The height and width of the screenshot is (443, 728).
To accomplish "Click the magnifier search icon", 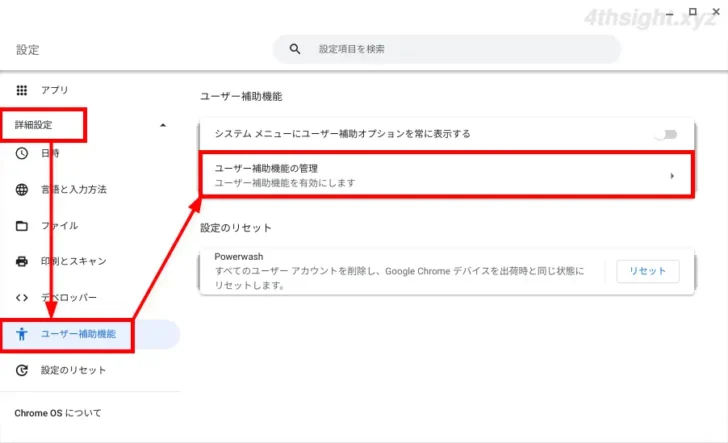I will (295, 49).
